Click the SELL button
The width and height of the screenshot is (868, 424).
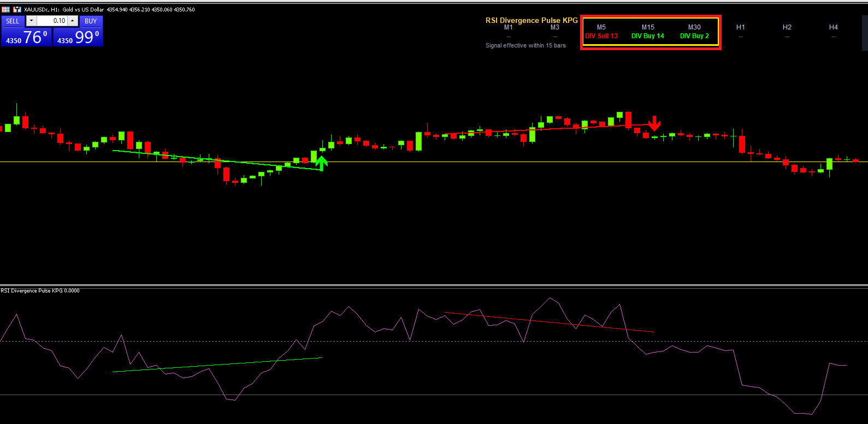pyautogui.click(x=13, y=21)
